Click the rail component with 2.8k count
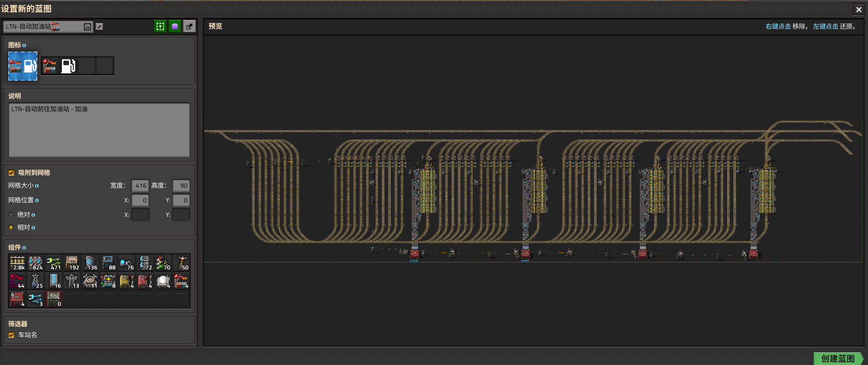The height and width of the screenshot is (365, 868). click(17, 263)
